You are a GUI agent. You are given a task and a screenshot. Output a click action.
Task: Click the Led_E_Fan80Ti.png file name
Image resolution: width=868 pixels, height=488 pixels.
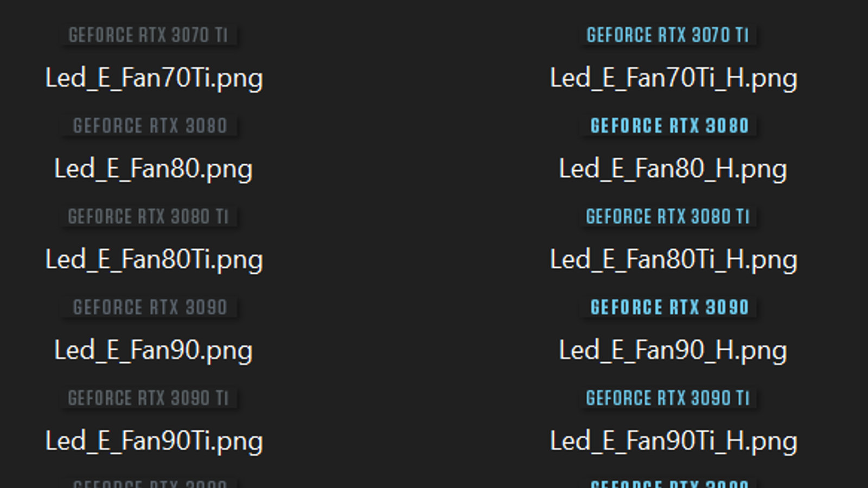[x=154, y=260]
